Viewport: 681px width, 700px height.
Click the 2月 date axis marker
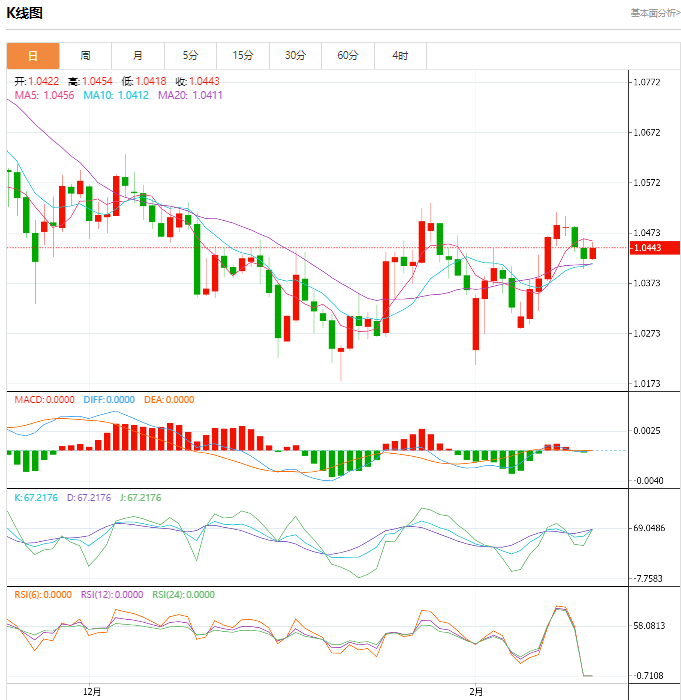tap(476, 692)
